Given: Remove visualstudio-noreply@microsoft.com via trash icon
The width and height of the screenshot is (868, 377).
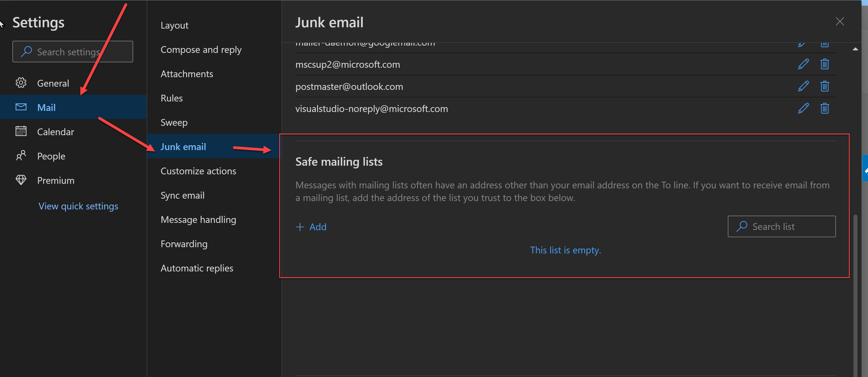Looking at the screenshot, I should (825, 108).
